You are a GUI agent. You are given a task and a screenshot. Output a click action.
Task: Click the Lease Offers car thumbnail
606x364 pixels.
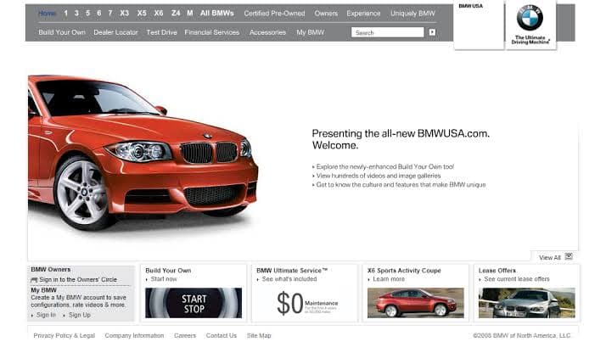tap(527, 303)
